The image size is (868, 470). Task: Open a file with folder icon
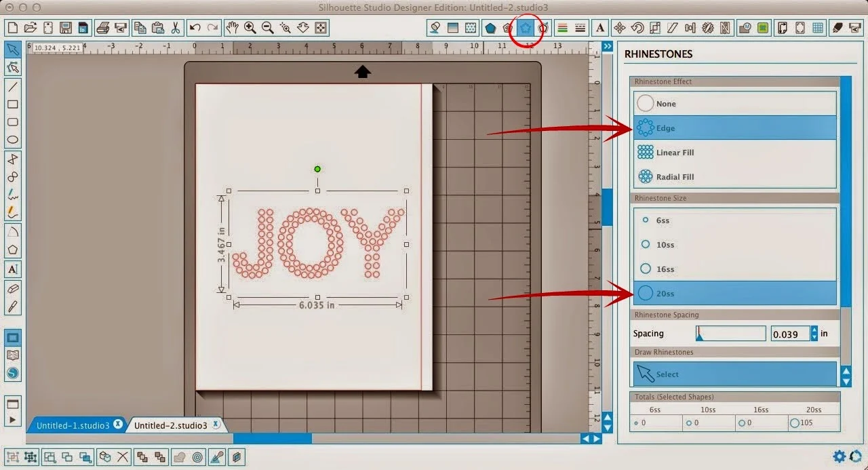point(30,28)
